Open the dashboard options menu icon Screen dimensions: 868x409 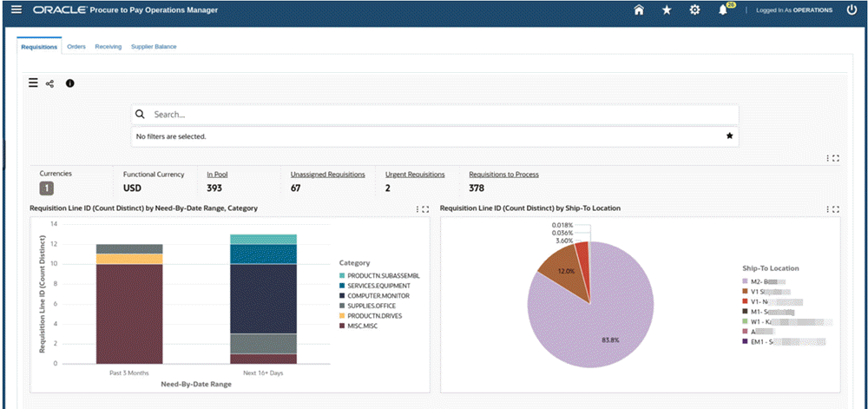tap(33, 83)
